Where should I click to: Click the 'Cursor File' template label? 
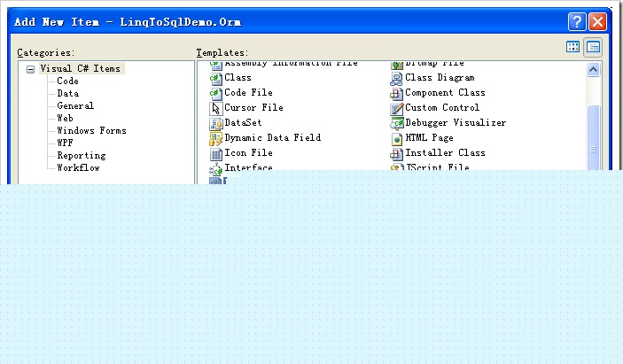pyautogui.click(x=253, y=107)
